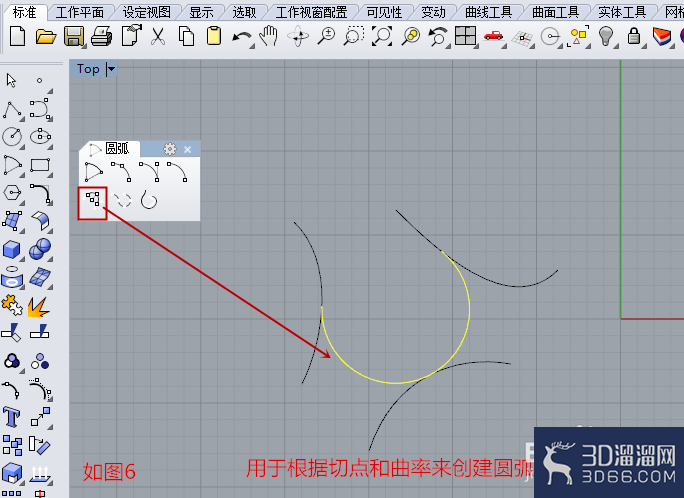Screen dimensions: 684x498
Task: Switch to the 可见性 tab
Action: (384, 12)
